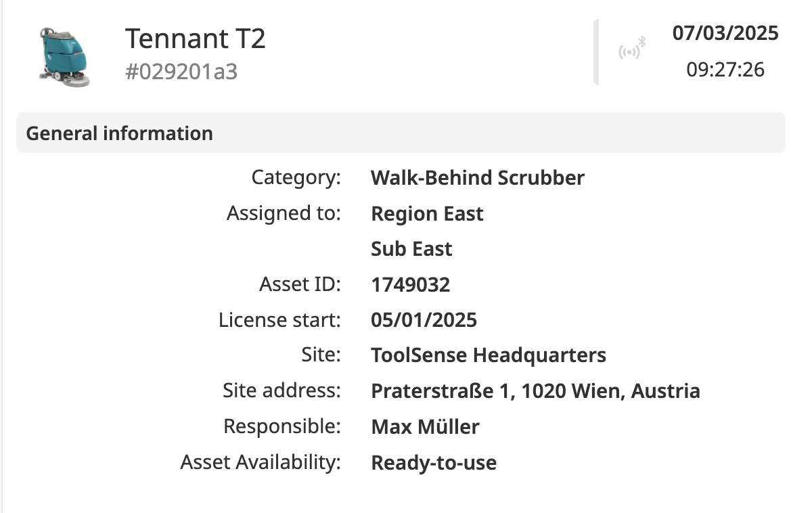Select the Asset ID value 1749032
Screen dimensions: 812x513
point(410,285)
